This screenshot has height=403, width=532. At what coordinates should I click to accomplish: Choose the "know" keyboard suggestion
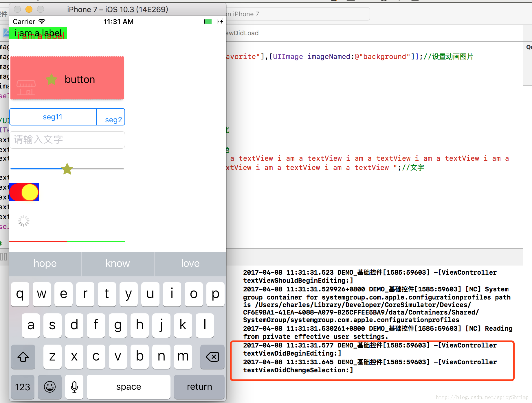point(118,264)
